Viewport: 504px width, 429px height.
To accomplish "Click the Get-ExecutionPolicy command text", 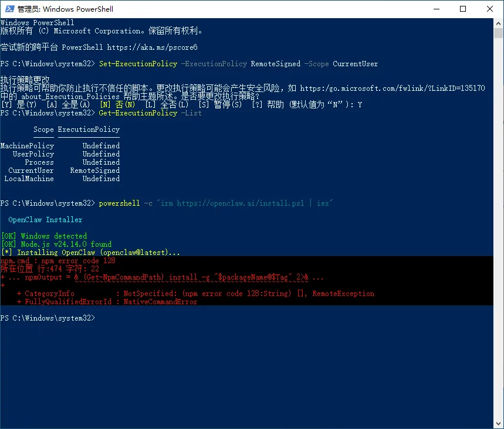I will (138, 113).
